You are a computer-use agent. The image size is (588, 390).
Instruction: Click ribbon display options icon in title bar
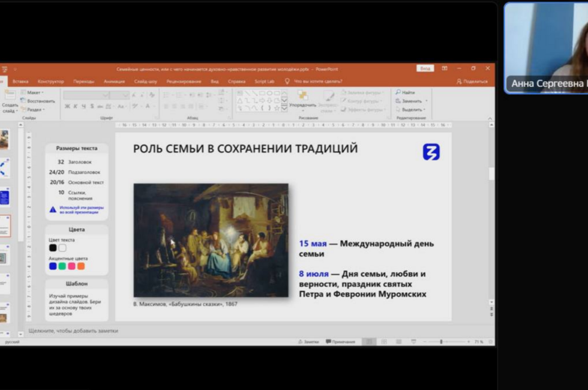coord(445,68)
